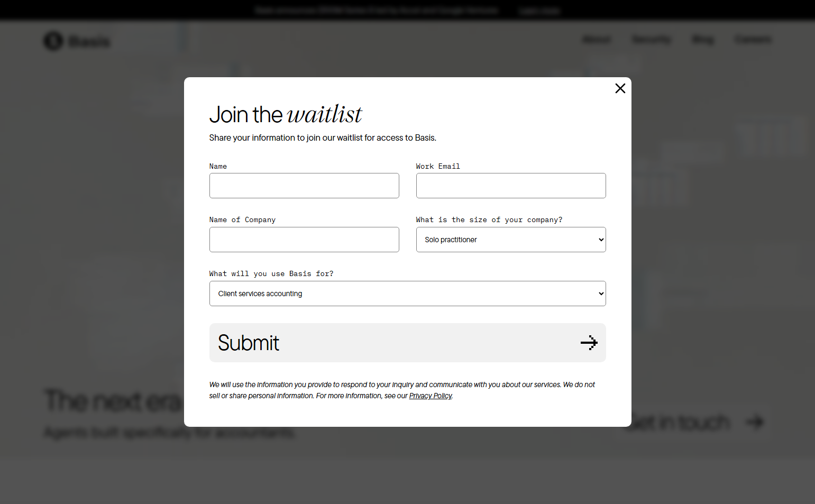Click the announcement text in top banner
This screenshot has width=815, height=504.
tap(377, 11)
